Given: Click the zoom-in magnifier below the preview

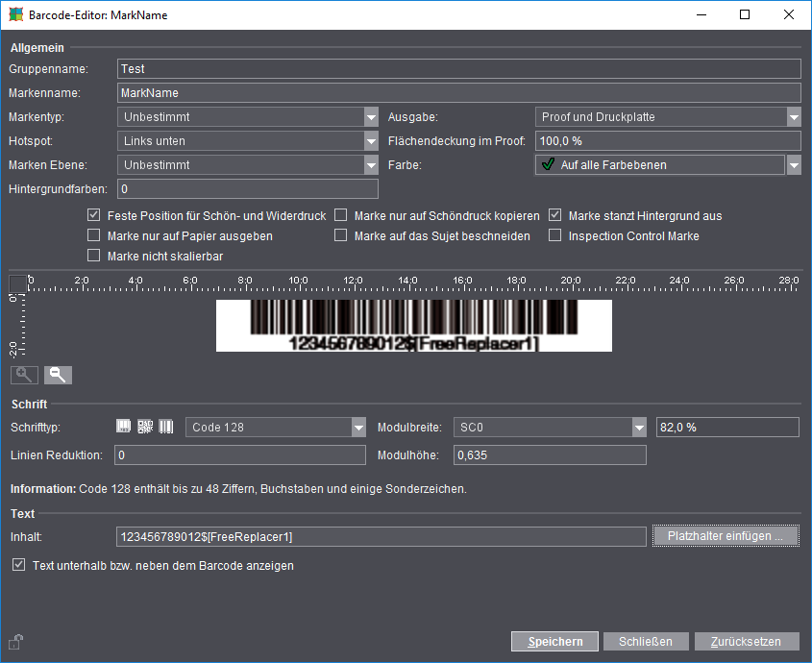Looking at the screenshot, I should [x=24, y=375].
